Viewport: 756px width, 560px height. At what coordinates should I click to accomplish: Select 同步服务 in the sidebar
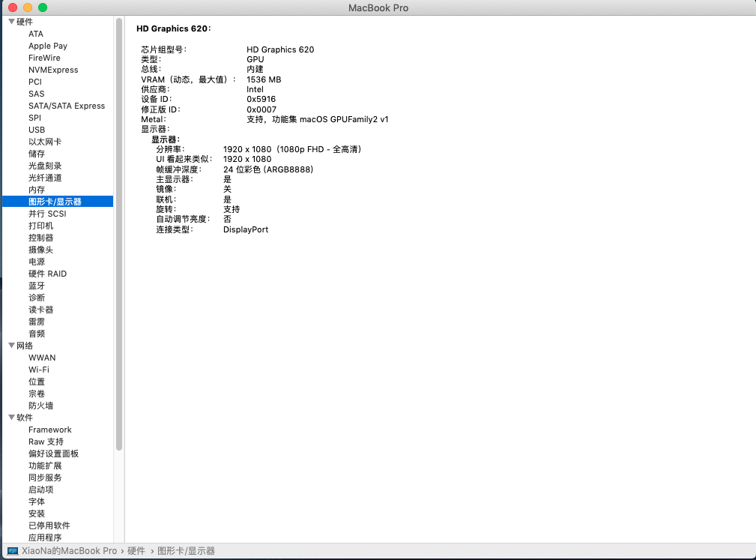[45, 478]
